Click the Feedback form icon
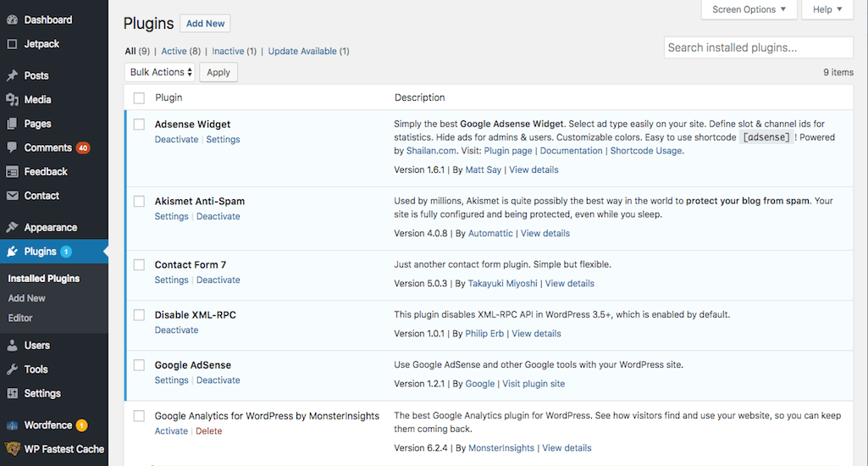 pos(12,172)
